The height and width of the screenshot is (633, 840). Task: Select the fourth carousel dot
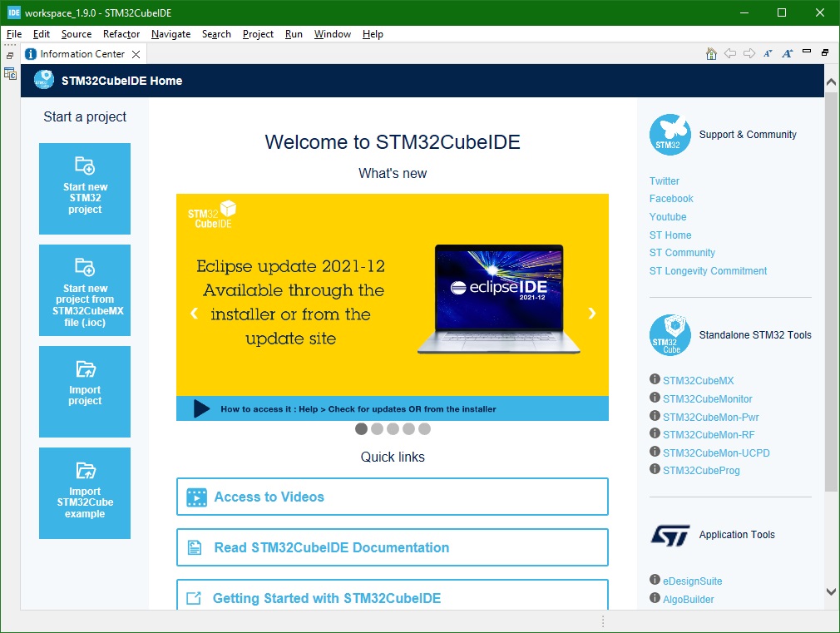408,428
